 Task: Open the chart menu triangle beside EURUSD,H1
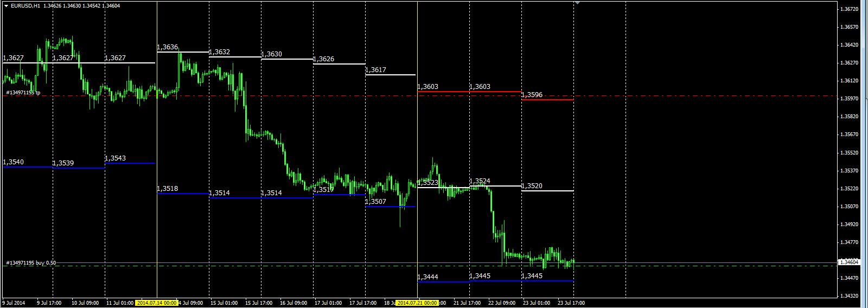(x=6, y=5)
